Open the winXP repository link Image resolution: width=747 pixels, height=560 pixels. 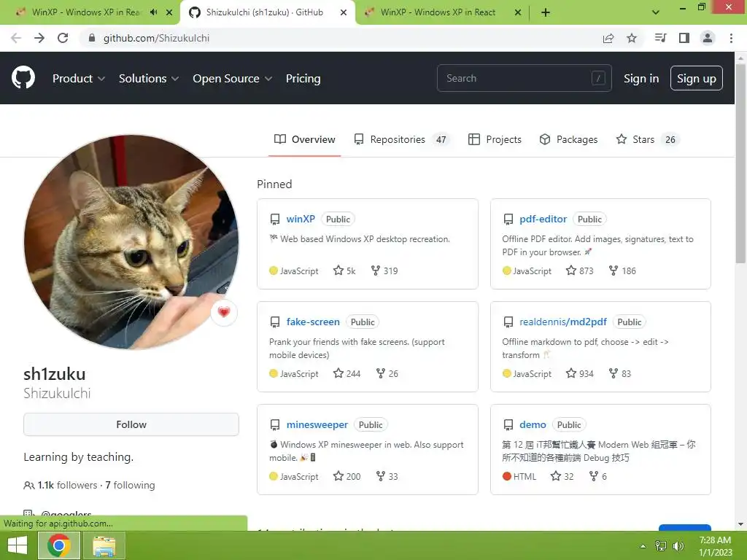(301, 219)
